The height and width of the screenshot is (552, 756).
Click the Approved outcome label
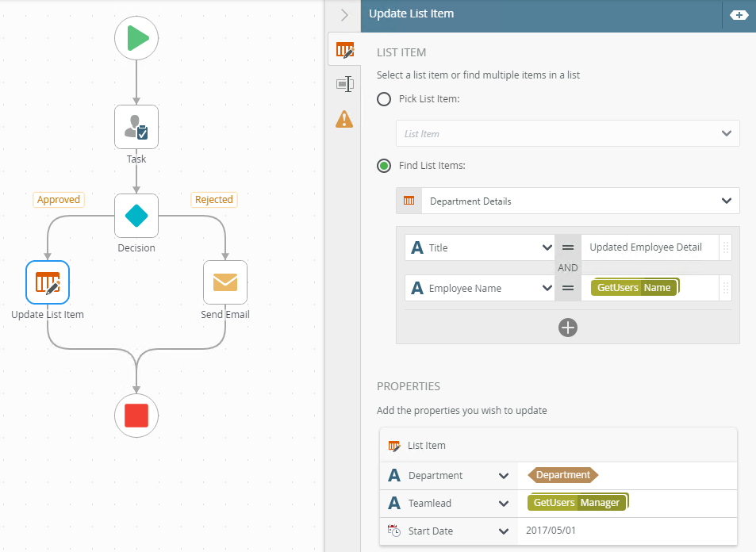click(59, 200)
